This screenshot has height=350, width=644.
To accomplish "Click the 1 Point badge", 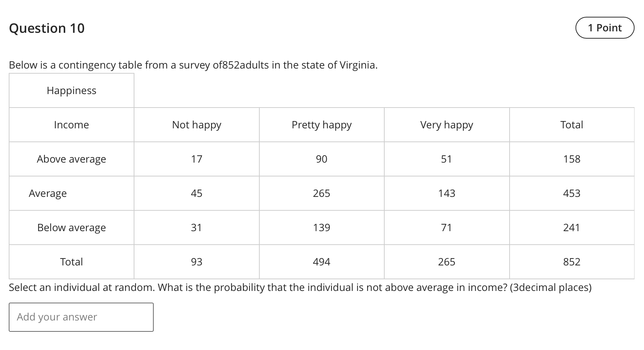I will [605, 27].
